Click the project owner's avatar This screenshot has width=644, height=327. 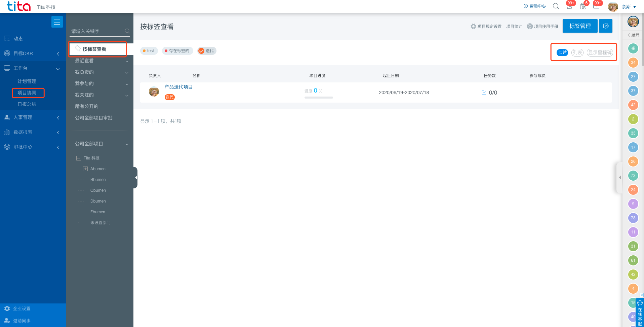coord(154,92)
